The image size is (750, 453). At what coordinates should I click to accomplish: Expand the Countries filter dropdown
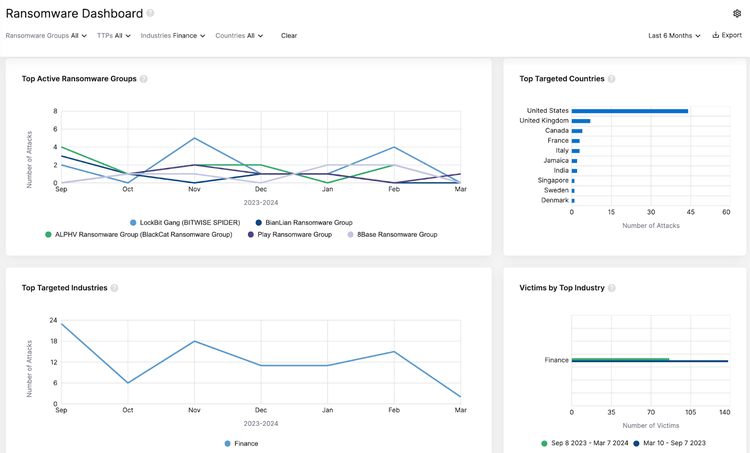239,36
